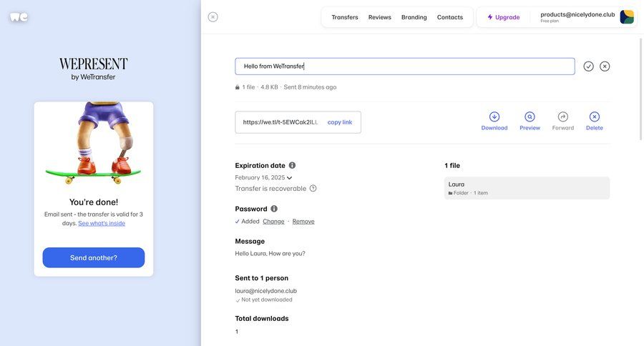Click the lightning bolt Upgrade icon
The width and height of the screenshot is (644, 346).
pos(490,17)
